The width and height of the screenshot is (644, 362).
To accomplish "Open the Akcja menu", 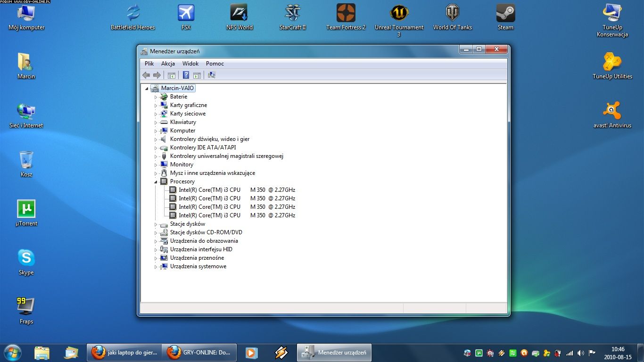I will pos(168,64).
